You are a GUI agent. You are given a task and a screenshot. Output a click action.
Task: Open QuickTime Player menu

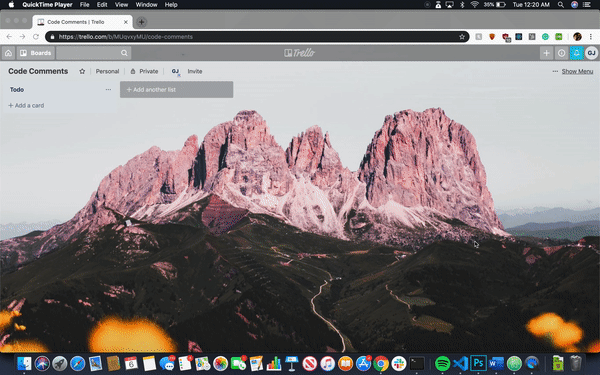pyautogui.click(x=47, y=5)
